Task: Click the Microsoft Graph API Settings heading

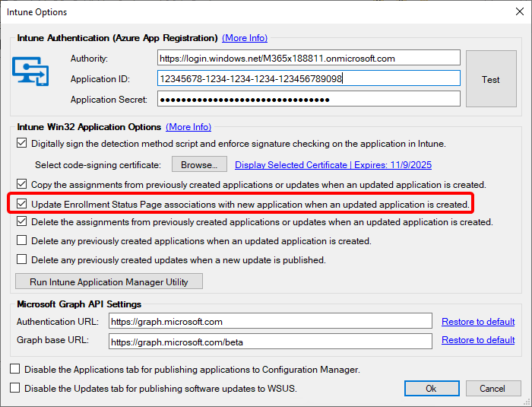Action: (x=79, y=304)
